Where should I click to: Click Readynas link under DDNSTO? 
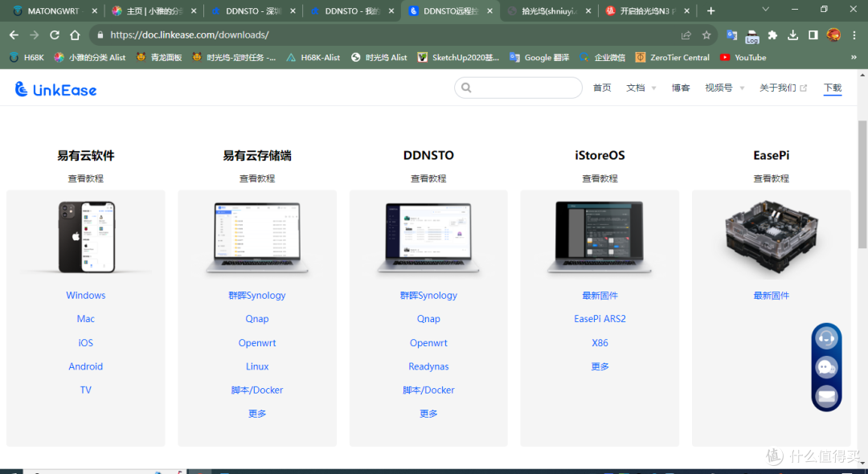pyautogui.click(x=428, y=366)
